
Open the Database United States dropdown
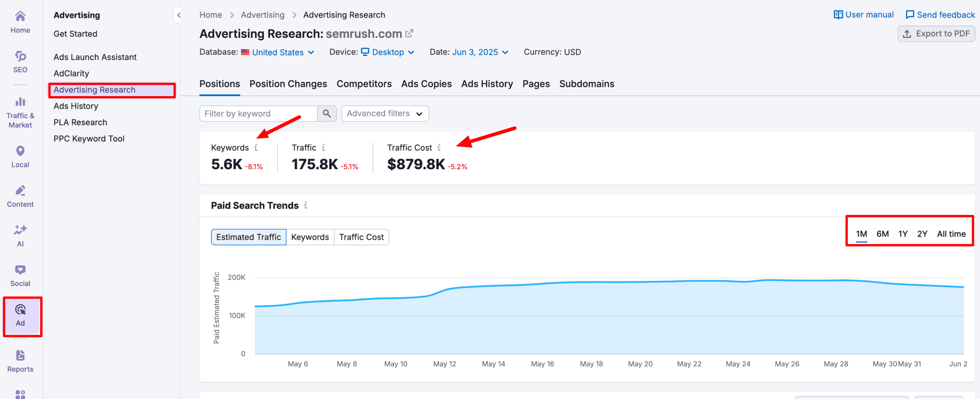(x=278, y=52)
